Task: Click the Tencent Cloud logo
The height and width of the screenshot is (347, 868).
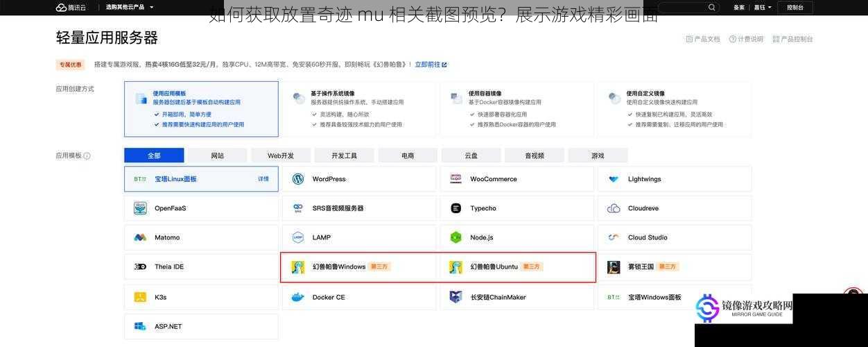Action: coord(71,7)
